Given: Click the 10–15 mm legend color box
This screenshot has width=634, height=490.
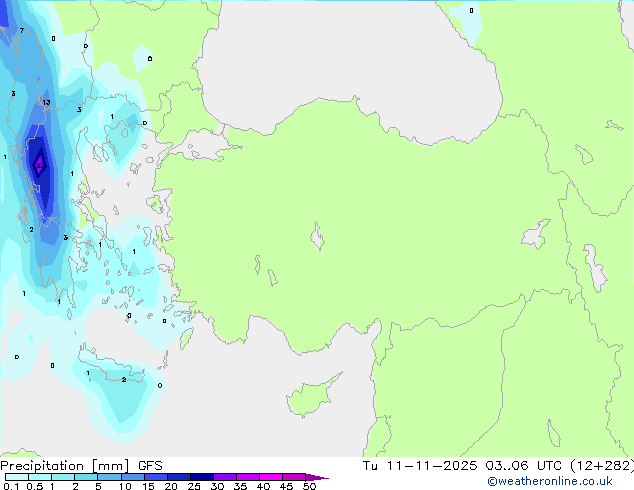Looking at the screenshot, I should pyautogui.click(x=133, y=477).
